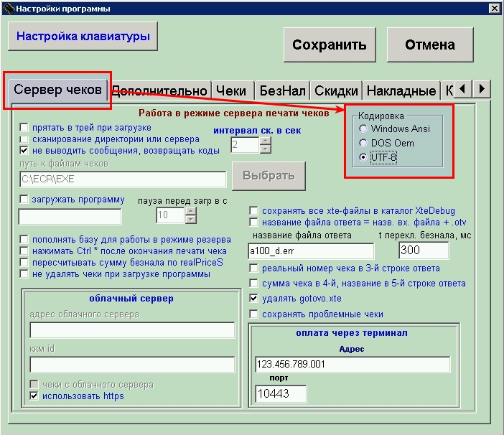
Task: Enable 'загружать программу' checkbox
Action: 24,199
